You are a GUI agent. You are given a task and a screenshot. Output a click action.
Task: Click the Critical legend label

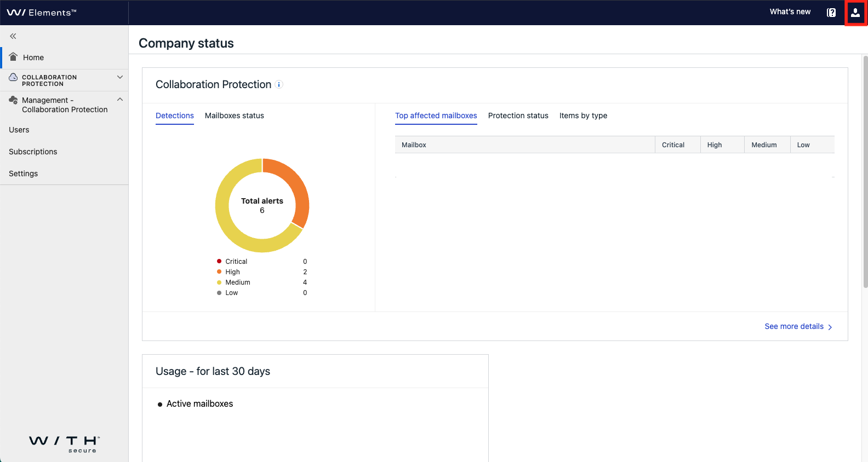click(x=236, y=262)
